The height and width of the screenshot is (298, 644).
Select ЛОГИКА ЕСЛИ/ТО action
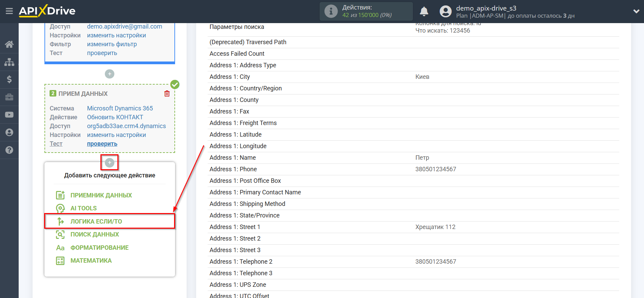tap(96, 222)
